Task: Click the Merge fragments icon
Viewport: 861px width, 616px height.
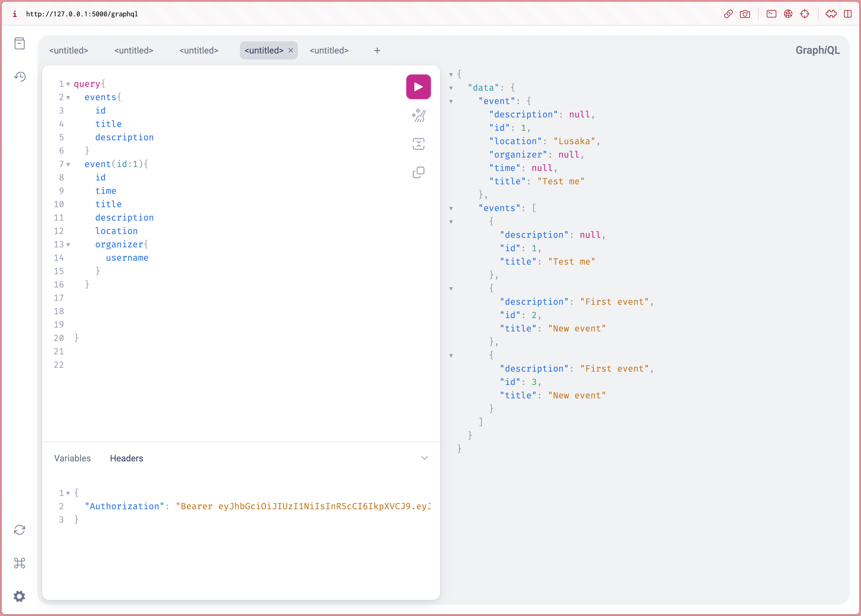Action: pos(418,144)
